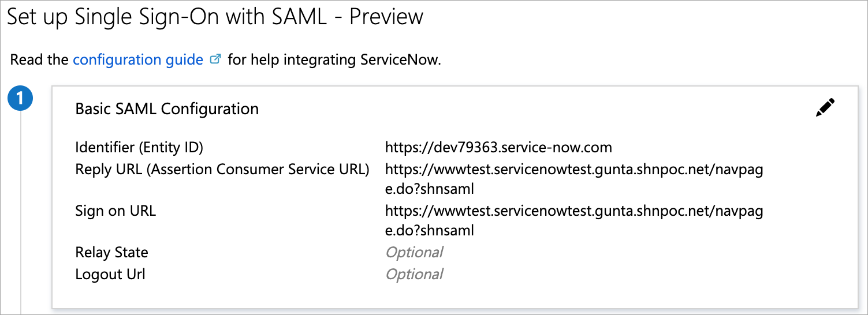Click the external link icon beside configuration guide
868x315 pixels.
click(x=215, y=59)
